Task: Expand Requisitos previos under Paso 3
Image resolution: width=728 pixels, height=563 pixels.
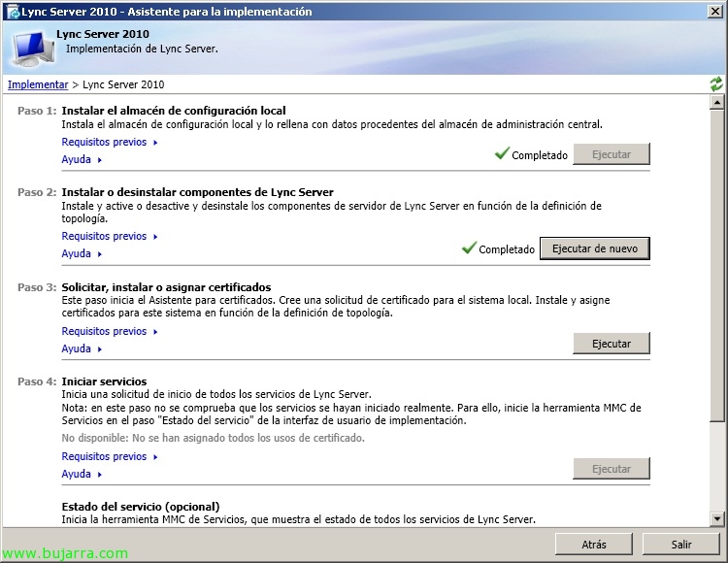Action: point(110,331)
